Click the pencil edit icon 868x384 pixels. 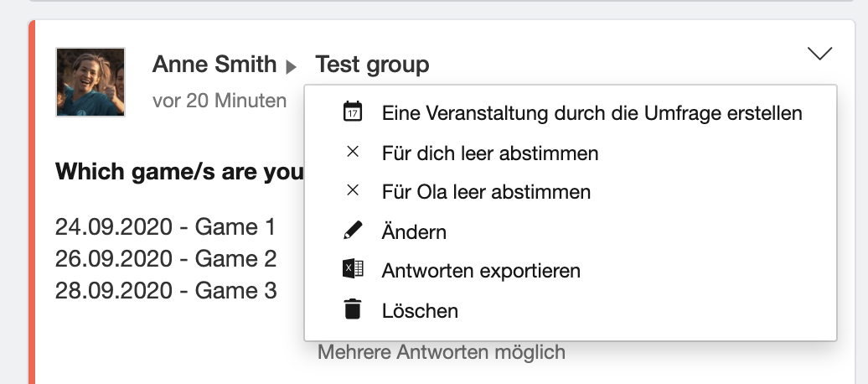click(x=353, y=230)
